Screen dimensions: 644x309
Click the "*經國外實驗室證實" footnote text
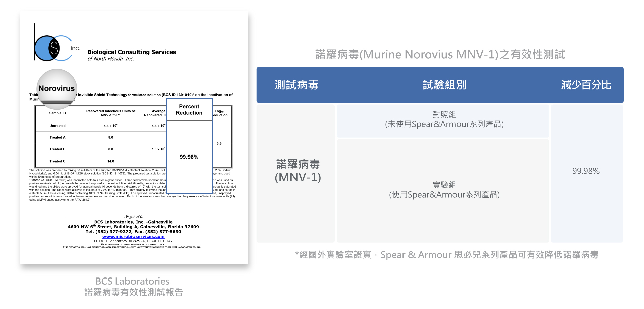447,255
